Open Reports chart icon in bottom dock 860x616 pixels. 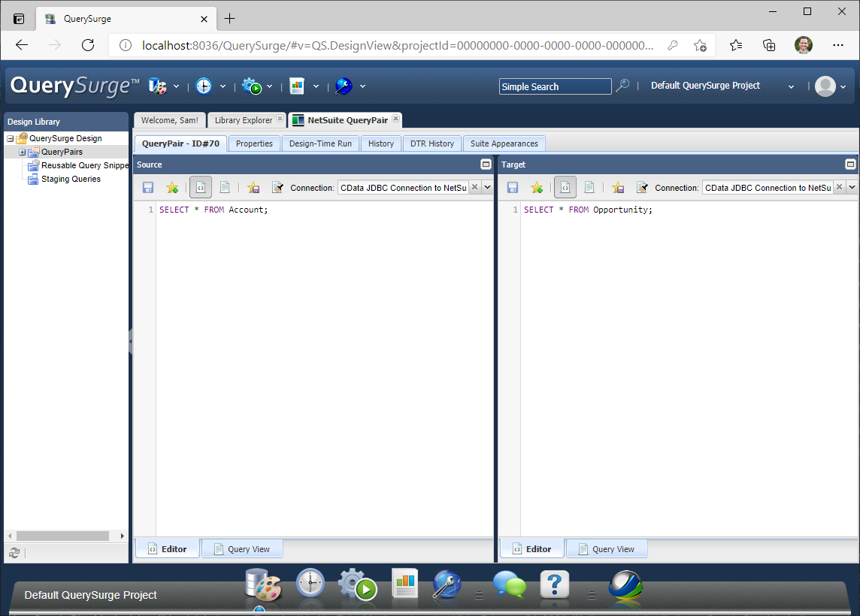click(x=404, y=584)
